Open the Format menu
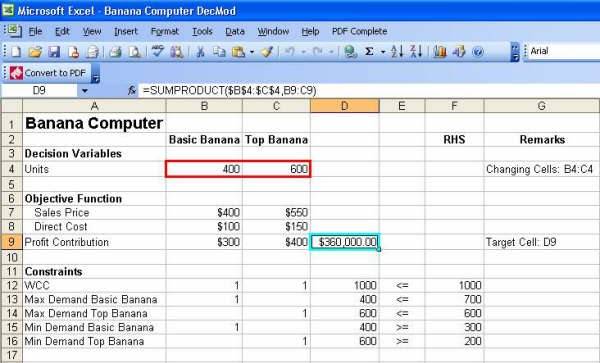Viewport: 600px width, 363px height. point(165,31)
